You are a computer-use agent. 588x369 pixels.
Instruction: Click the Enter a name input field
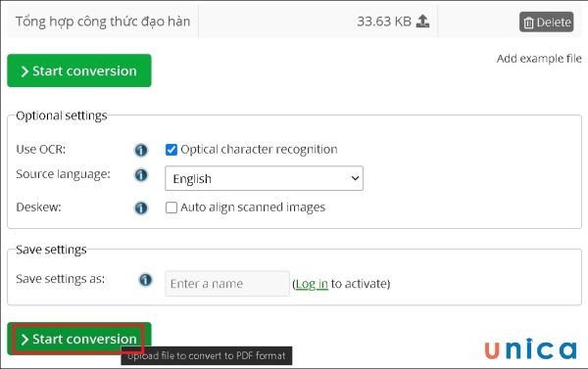coord(227,284)
